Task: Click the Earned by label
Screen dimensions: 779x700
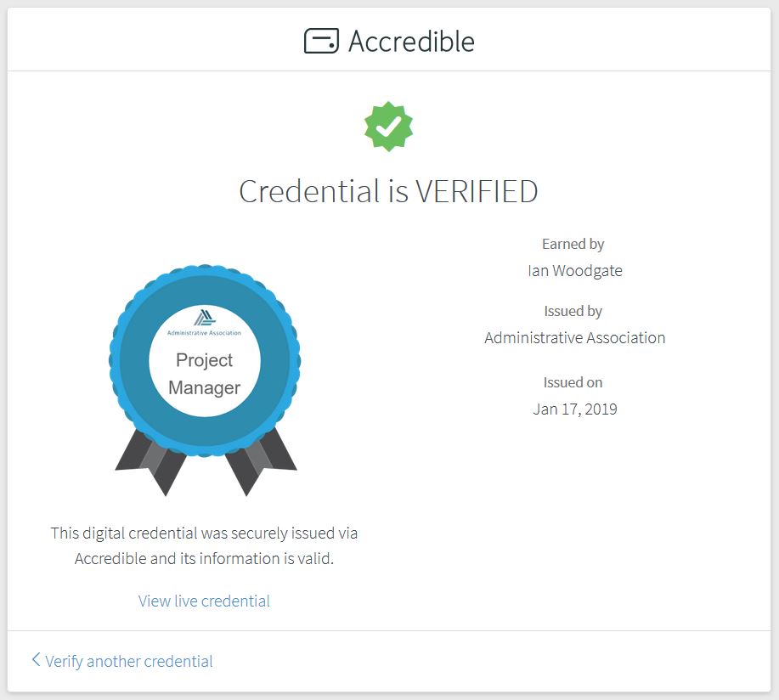Action: click(x=573, y=244)
